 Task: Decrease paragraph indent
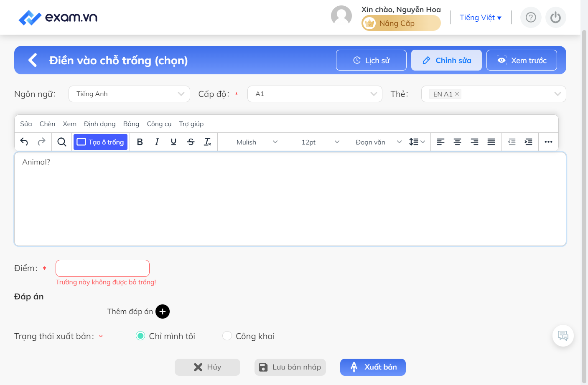click(x=512, y=142)
